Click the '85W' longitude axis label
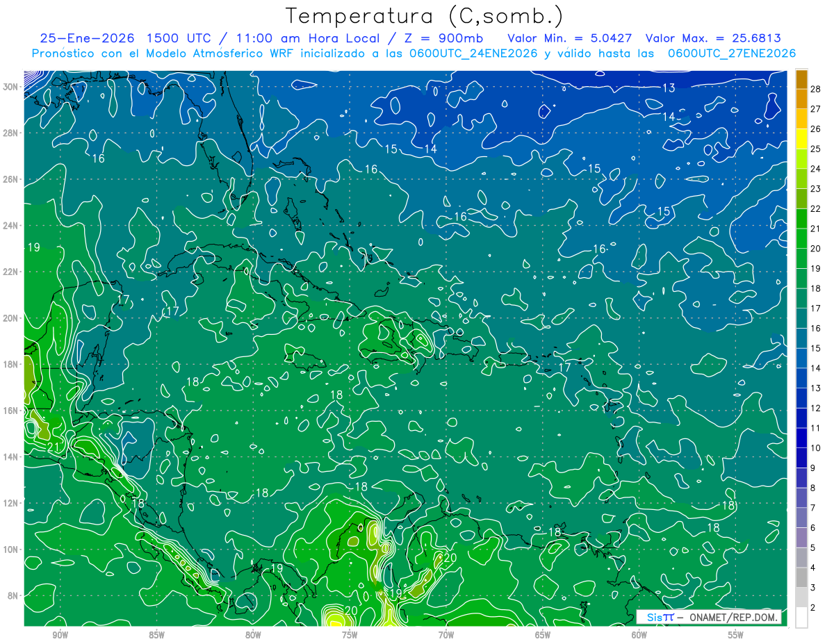This screenshot has width=834, height=644. click(157, 634)
